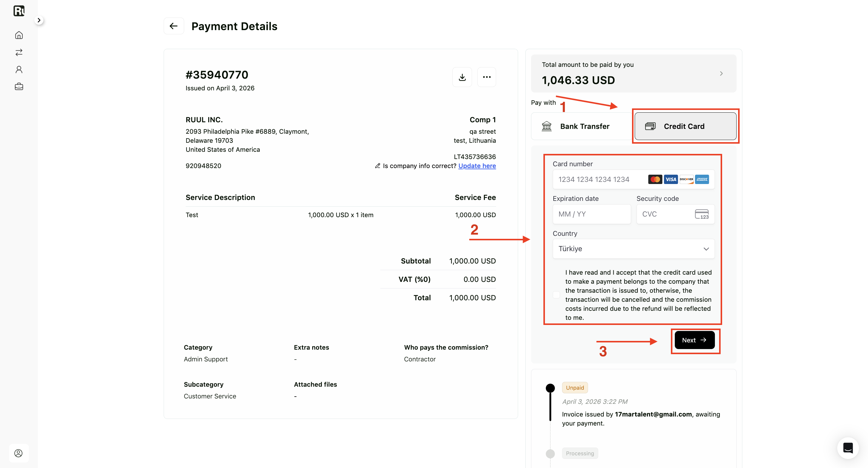Screen dimensions: 868x468
Task: Select the Bank Transfer payment tab
Action: tap(581, 126)
